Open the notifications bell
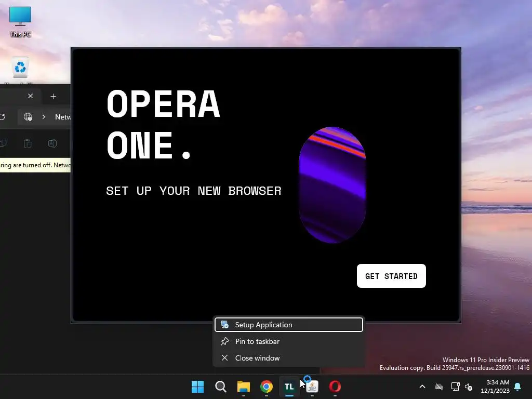The width and height of the screenshot is (532, 399). tap(518, 387)
